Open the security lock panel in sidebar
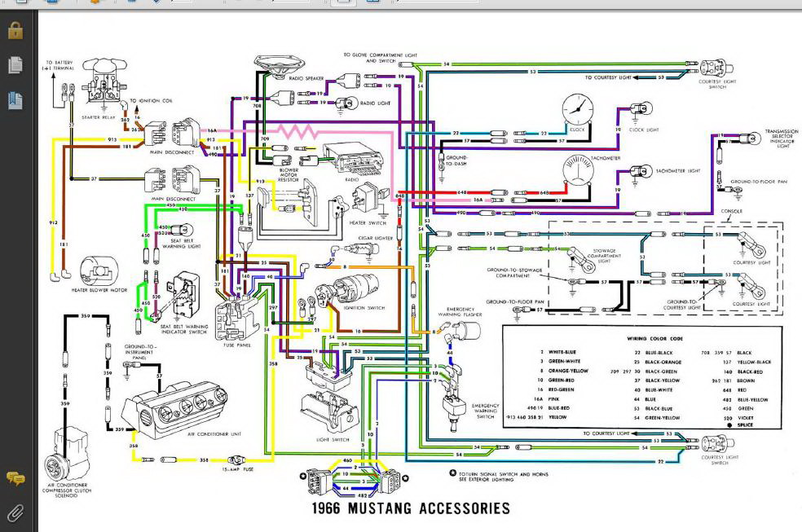This screenshot has width=802, height=532. (15, 30)
